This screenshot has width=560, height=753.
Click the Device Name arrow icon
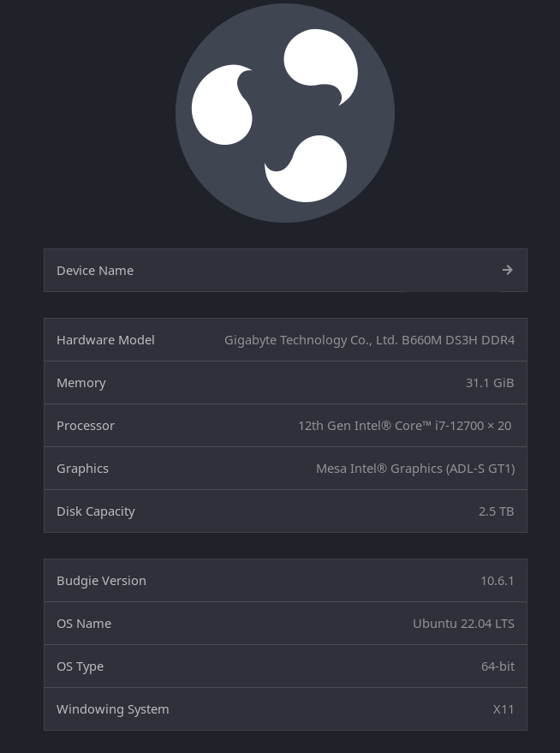[508, 270]
